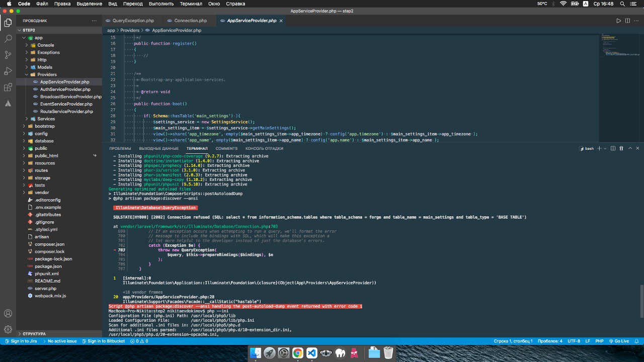
Task: Toggle the split terminal button
Action: tap(613, 148)
